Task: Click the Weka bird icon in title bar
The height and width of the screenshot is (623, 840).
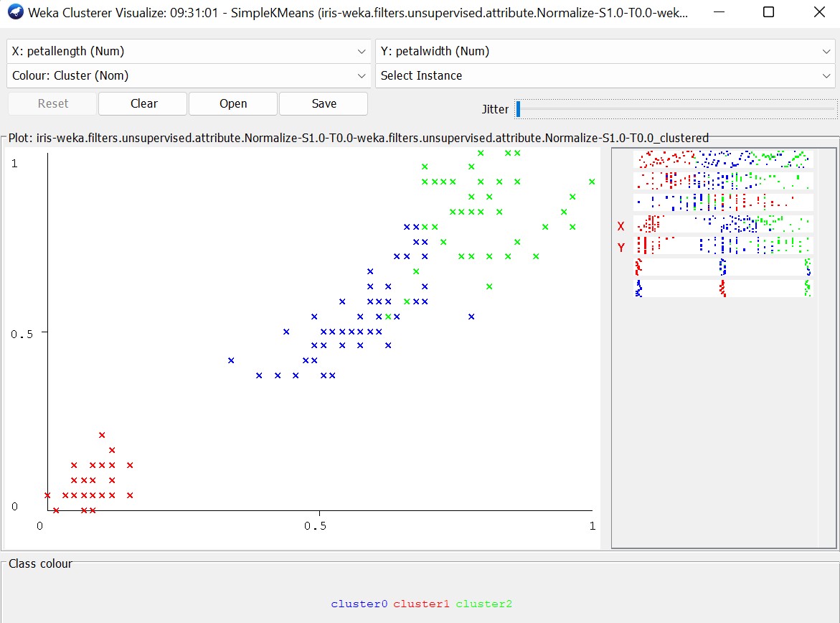Action: click(x=14, y=12)
